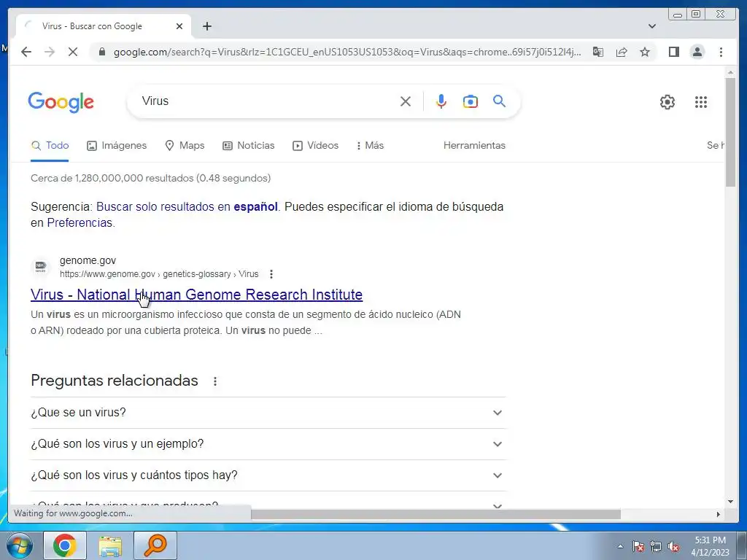Open the Google apps grid
Screen dimensions: 747x560
pyautogui.click(x=701, y=102)
